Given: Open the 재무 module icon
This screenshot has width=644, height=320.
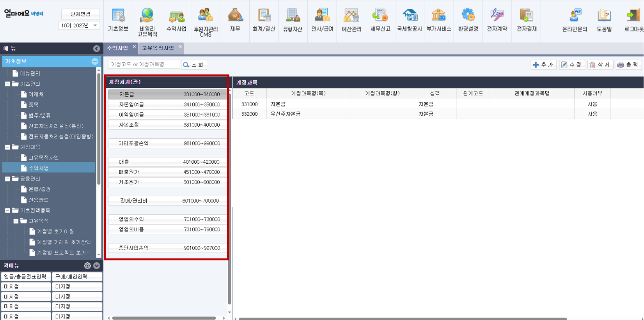Looking at the screenshot, I should point(235,20).
